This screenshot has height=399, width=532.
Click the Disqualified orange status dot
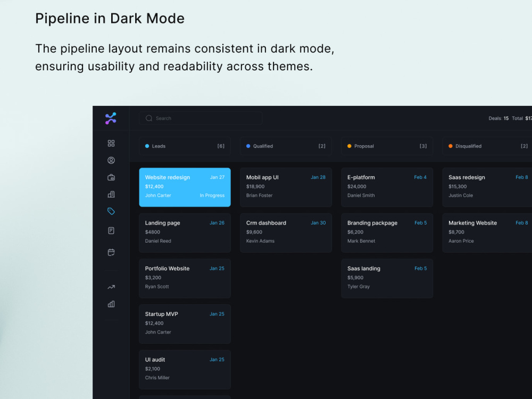450,146
